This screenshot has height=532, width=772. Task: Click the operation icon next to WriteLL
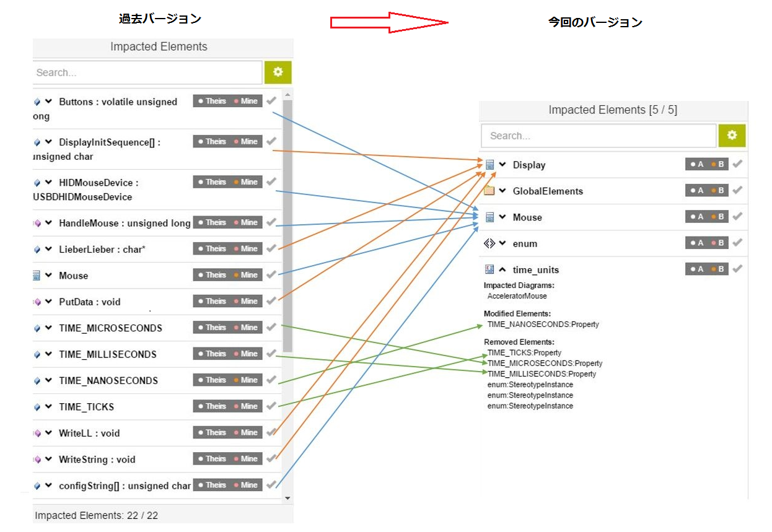coord(37,433)
